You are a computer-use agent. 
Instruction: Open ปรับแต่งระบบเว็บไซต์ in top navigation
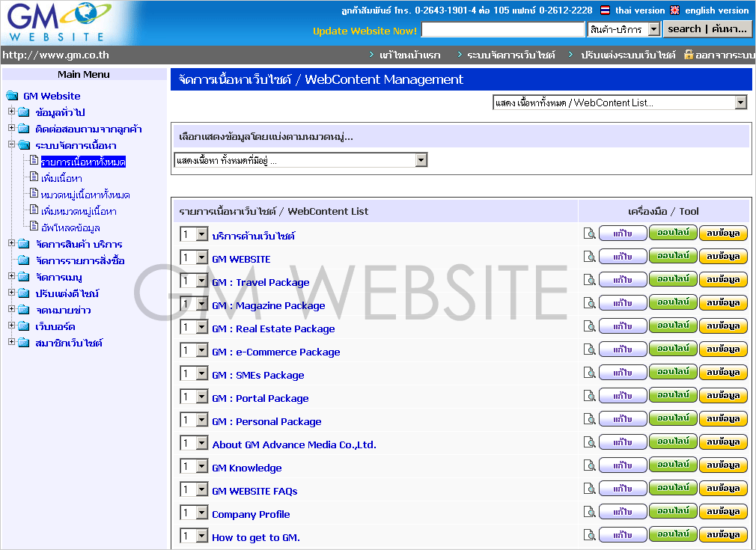click(628, 55)
